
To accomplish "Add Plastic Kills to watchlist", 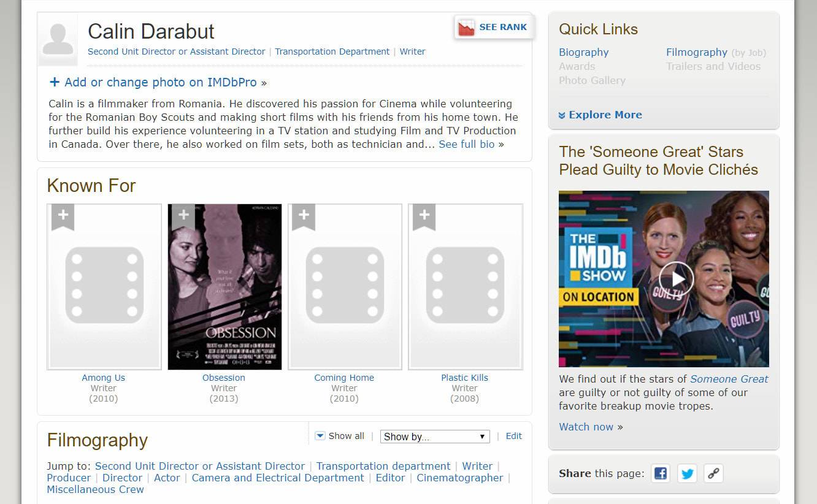I will pyautogui.click(x=424, y=216).
